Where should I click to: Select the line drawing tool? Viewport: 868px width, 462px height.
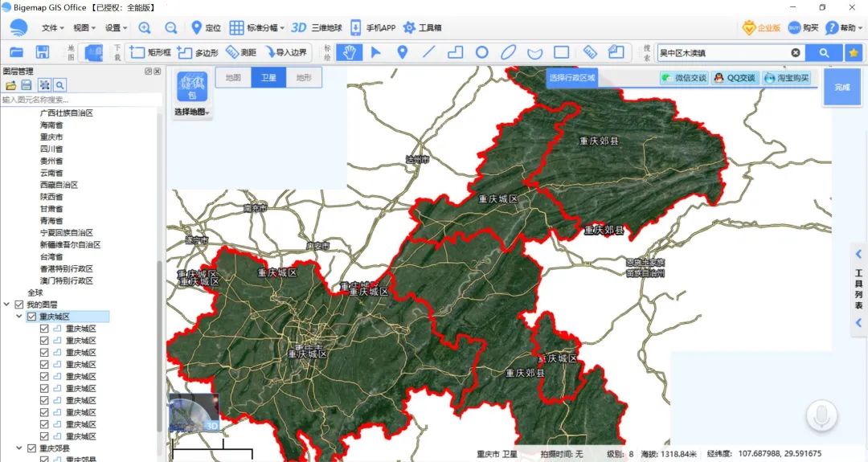[429, 52]
